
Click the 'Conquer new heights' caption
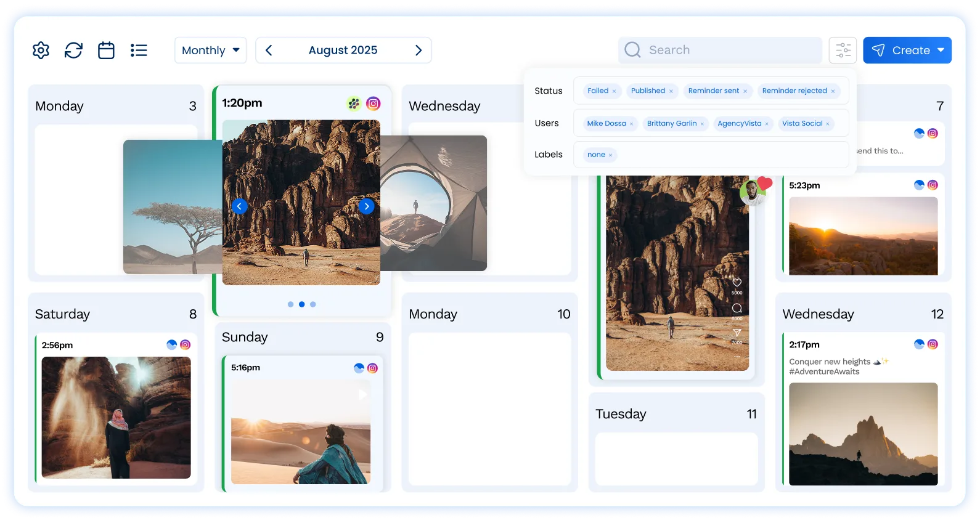839,367
